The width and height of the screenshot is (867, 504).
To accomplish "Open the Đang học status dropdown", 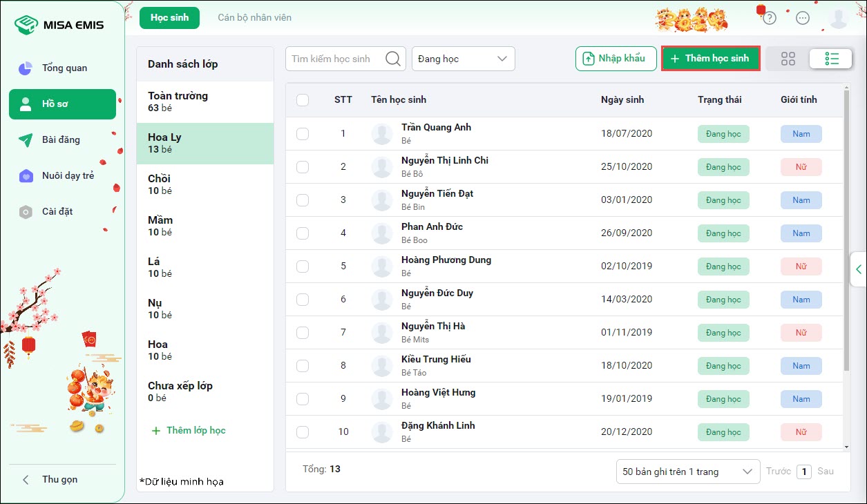I will coord(463,59).
